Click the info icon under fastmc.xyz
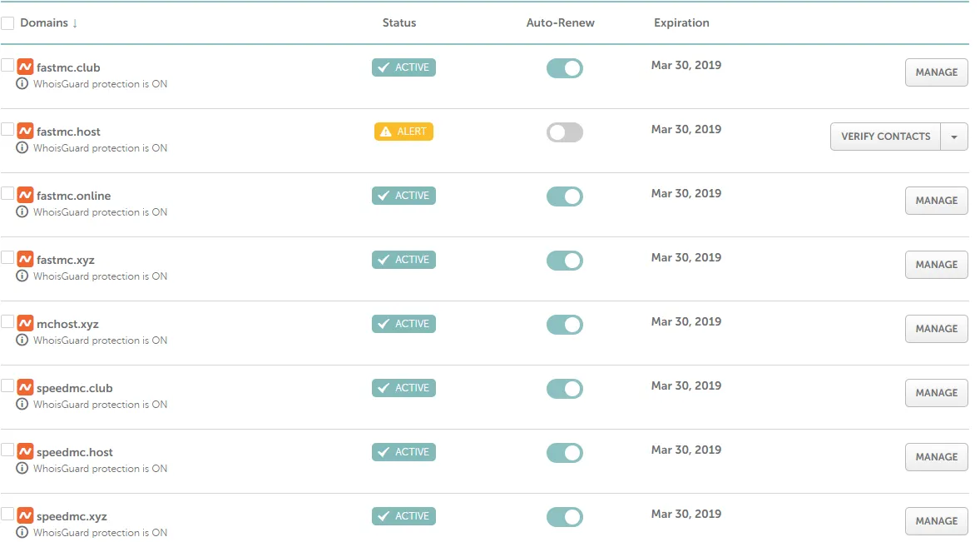Image resolution: width=980 pixels, height=542 pixels. 22,276
